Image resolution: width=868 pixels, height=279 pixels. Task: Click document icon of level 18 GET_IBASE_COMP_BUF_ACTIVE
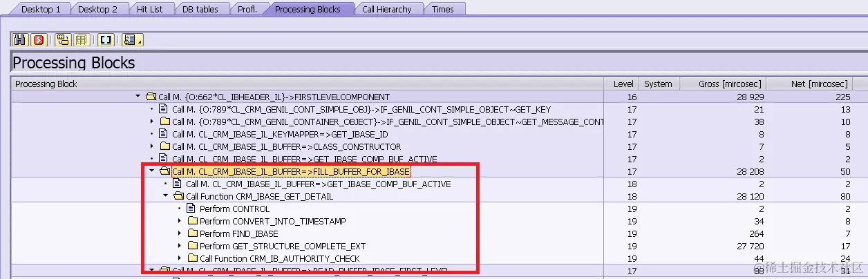point(178,184)
